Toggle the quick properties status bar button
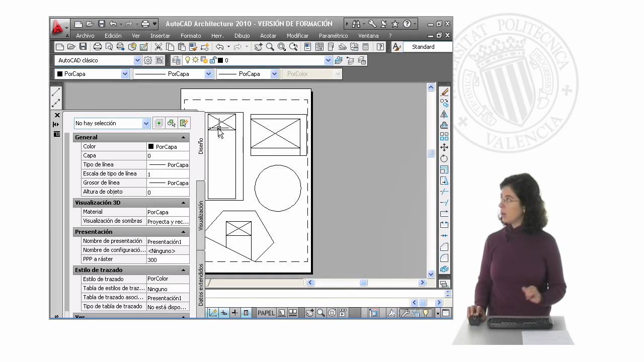The width and height of the screenshot is (644, 362). pos(246,313)
